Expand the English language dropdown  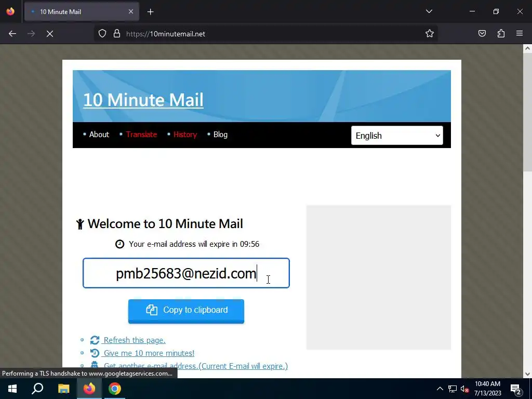coord(397,136)
